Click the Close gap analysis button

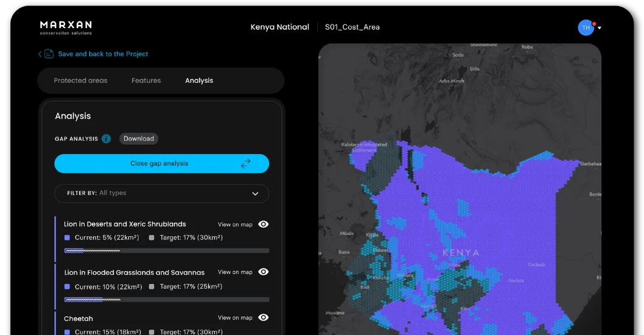[161, 164]
